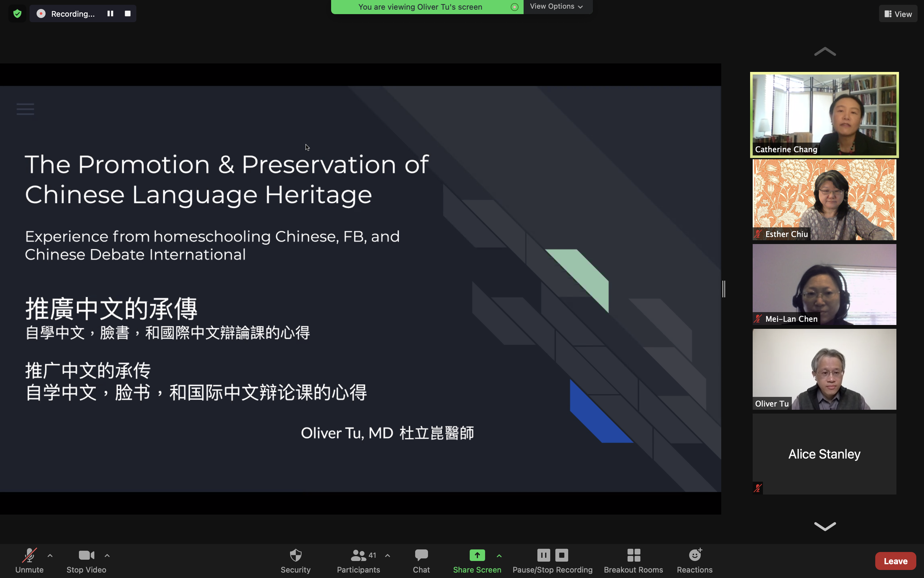
Task: Click muted mic icon beside Esther Chiu
Action: (x=758, y=234)
